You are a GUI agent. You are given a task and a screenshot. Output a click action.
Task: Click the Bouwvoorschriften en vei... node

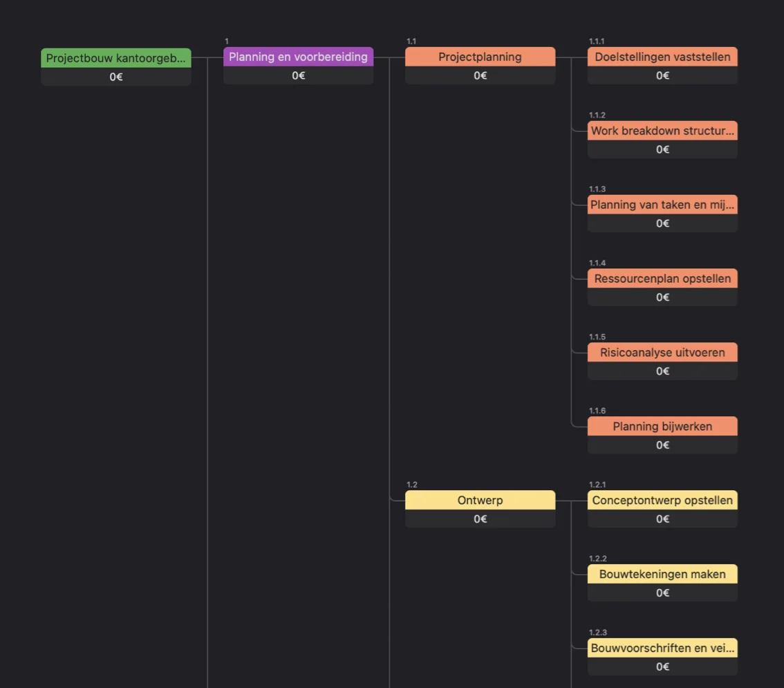[662, 648]
